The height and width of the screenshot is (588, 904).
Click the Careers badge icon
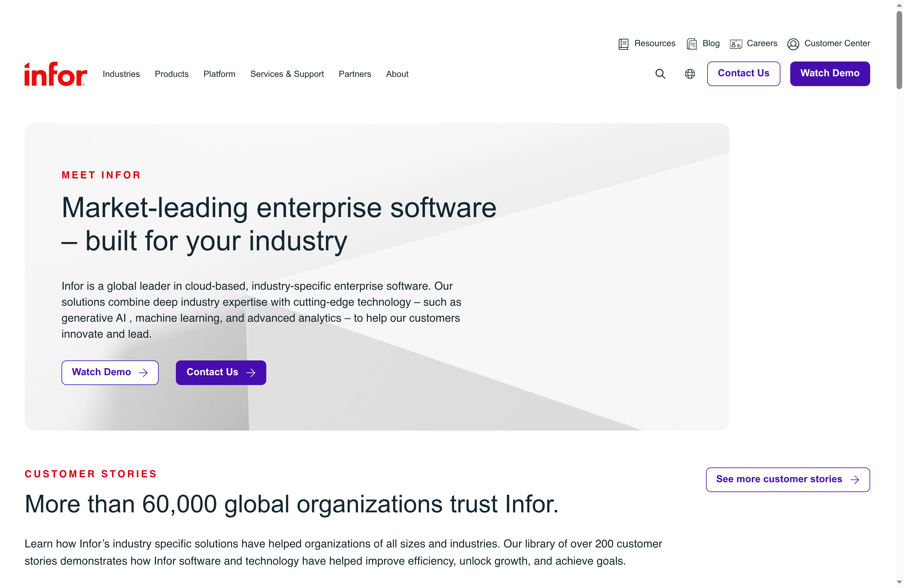[735, 44]
